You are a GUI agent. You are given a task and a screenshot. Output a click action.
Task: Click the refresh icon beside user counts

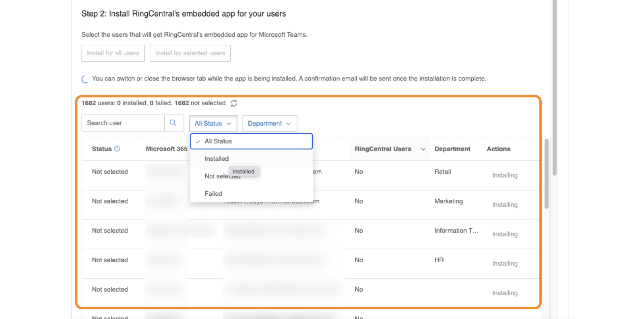(x=234, y=104)
